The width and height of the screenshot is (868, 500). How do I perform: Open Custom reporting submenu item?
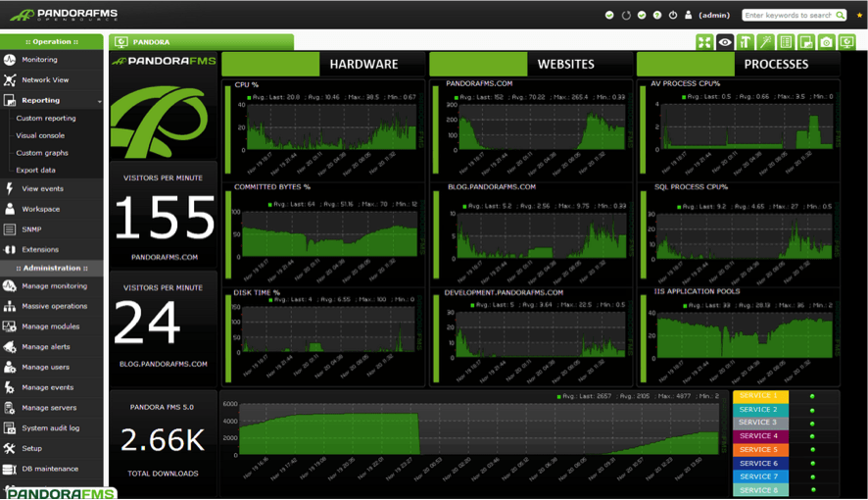[x=46, y=119]
